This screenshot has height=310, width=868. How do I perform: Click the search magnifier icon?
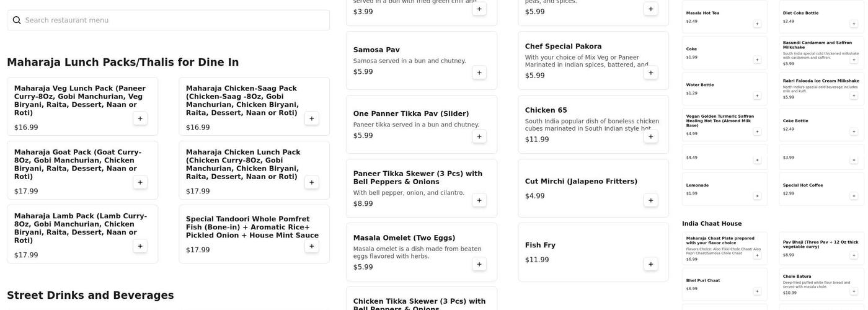click(x=17, y=20)
